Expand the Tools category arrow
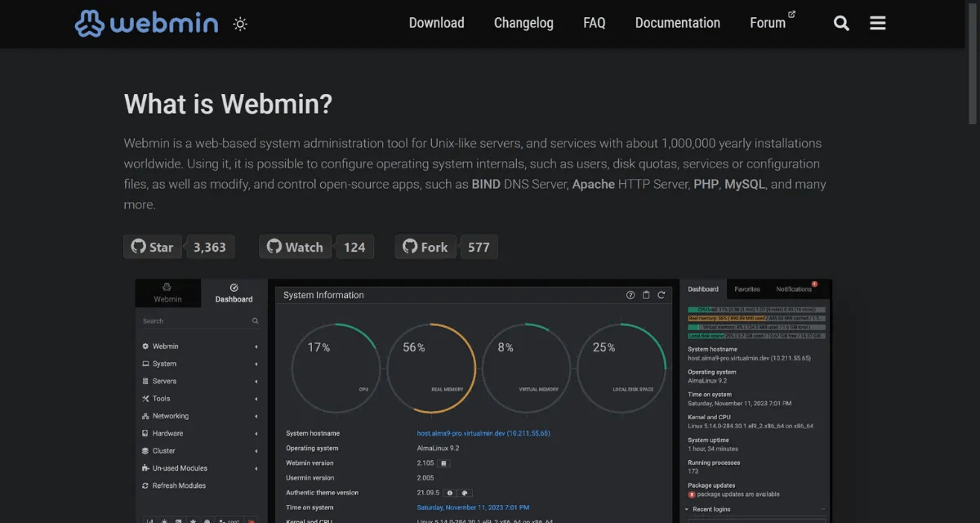This screenshot has height=523, width=980. pos(256,399)
